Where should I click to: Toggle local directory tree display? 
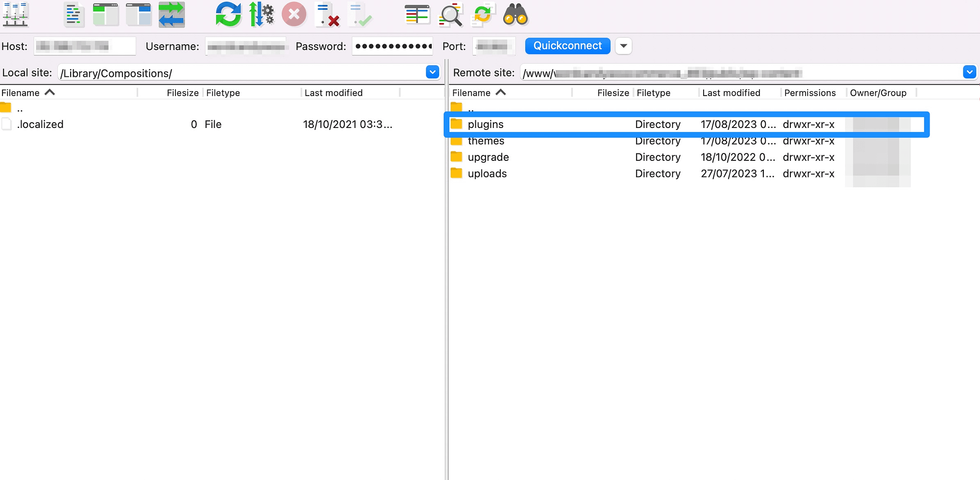(x=106, y=15)
